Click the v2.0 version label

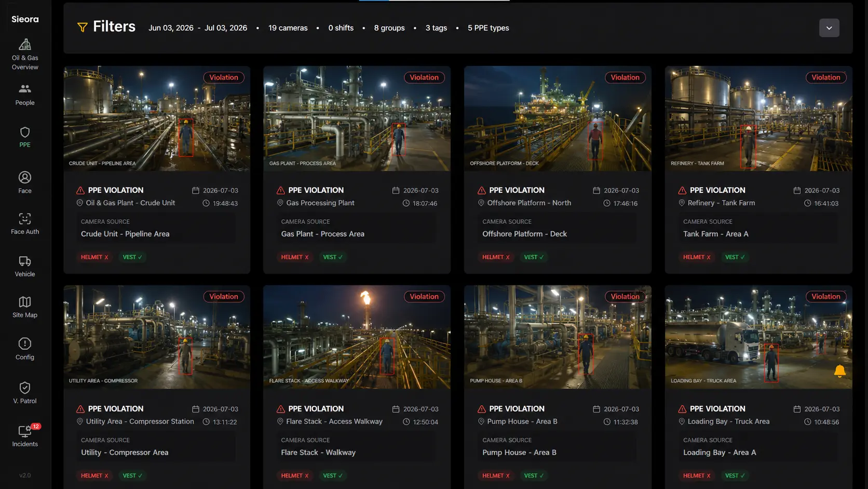point(25,475)
